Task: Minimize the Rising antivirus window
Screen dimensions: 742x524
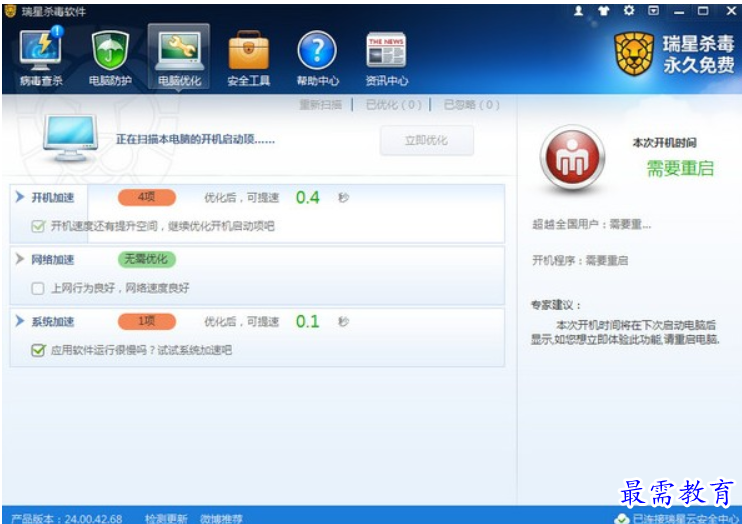Action: pos(679,11)
